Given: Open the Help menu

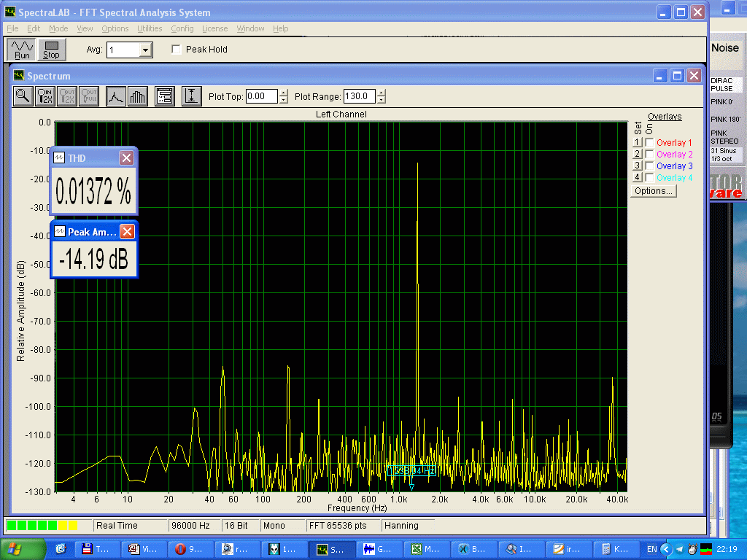Looking at the screenshot, I should point(280,28).
